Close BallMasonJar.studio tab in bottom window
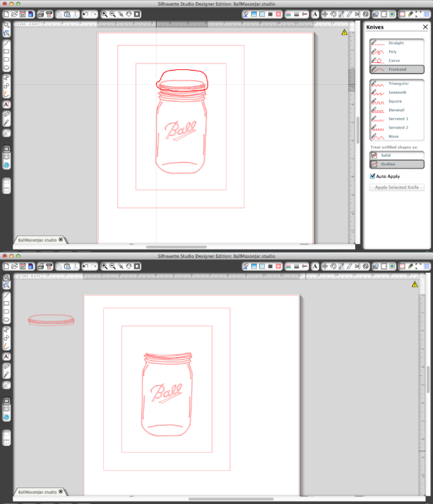Image resolution: width=433 pixels, height=504 pixels. tap(61, 491)
